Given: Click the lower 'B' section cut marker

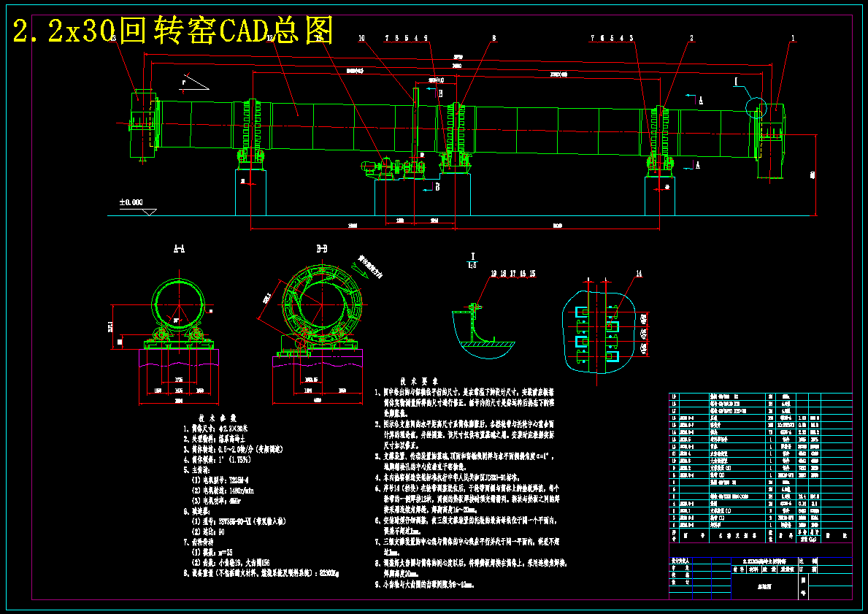Looking at the screenshot, I should point(437,187).
